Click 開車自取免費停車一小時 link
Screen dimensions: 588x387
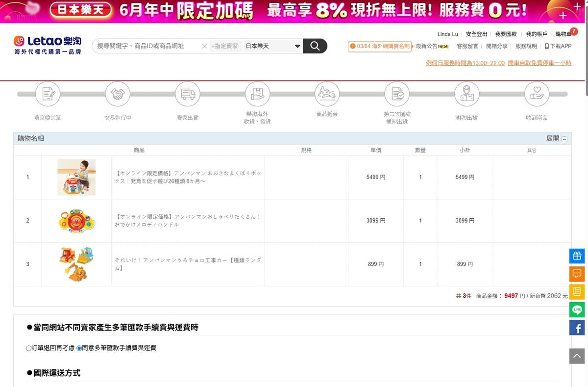[x=539, y=63]
